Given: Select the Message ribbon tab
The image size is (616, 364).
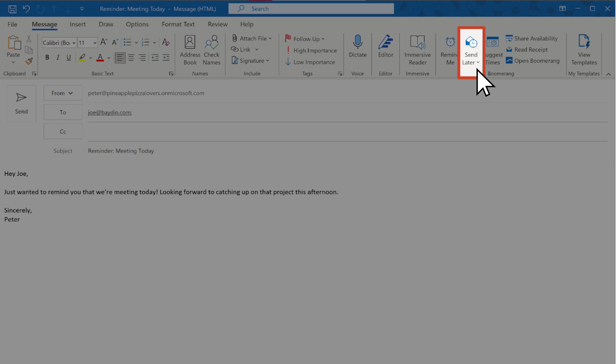Looking at the screenshot, I should pos(44,24).
